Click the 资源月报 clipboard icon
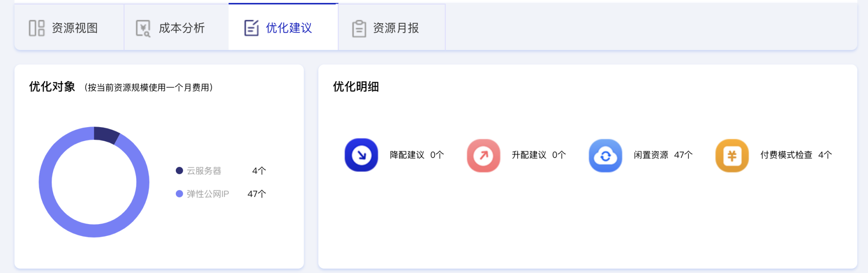The width and height of the screenshot is (868, 273). [359, 28]
